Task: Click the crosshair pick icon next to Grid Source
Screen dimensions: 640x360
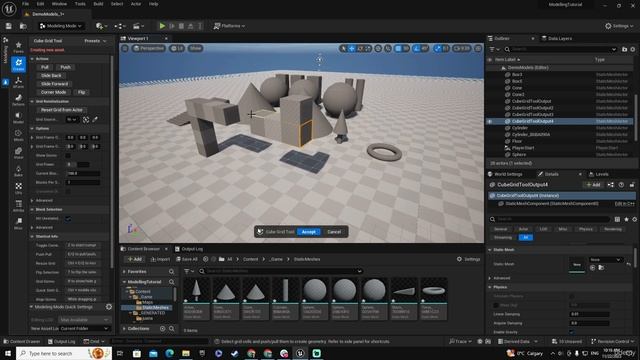Action: [86, 120]
